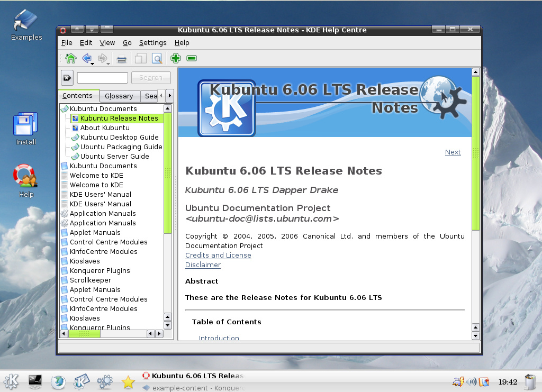Click the Help desktop icon
The width and height of the screenshot is (542, 392).
tap(26, 180)
